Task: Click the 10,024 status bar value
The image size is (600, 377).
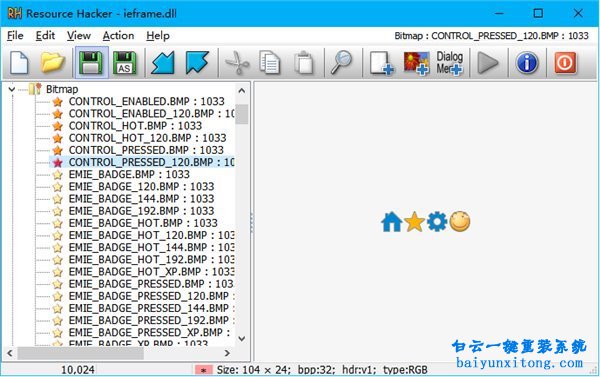Action: click(78, 370)
